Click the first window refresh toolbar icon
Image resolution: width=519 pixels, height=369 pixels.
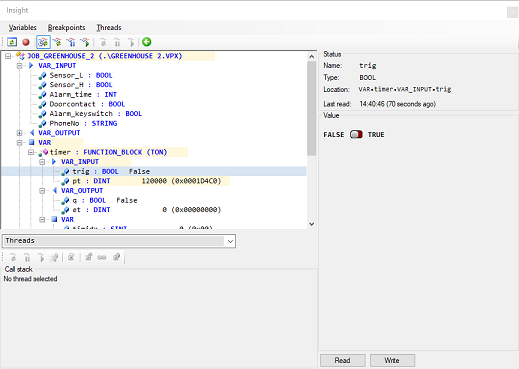click(12, 42)
